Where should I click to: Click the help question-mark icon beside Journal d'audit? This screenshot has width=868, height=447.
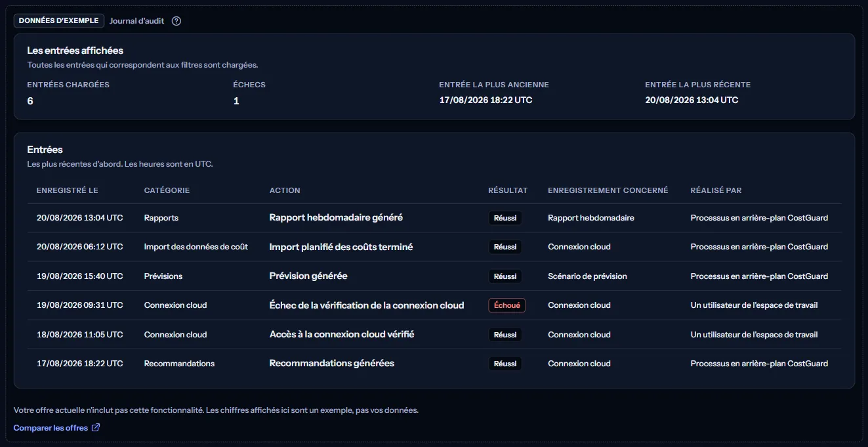click(x=176, y=21)
